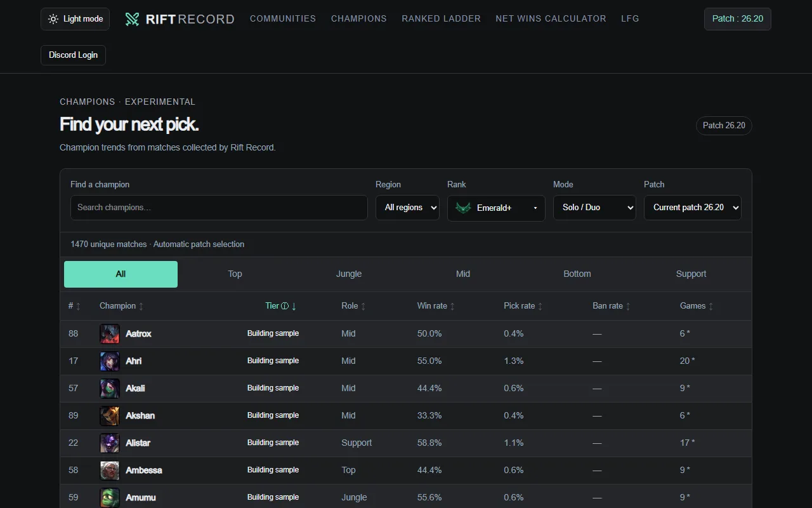Open Ranked Ladder in navigation
The height and width of the screenshot is (508, 812).
click(x=441, y=18)
